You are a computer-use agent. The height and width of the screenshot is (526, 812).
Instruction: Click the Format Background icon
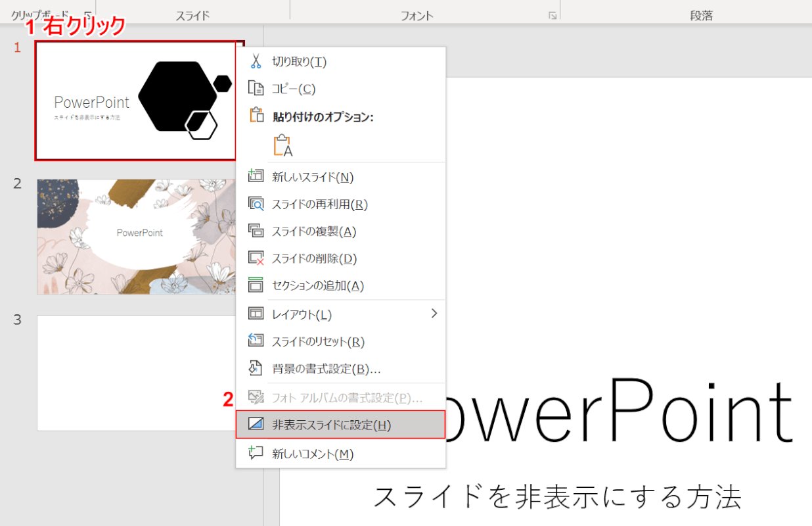click(256, 368)
